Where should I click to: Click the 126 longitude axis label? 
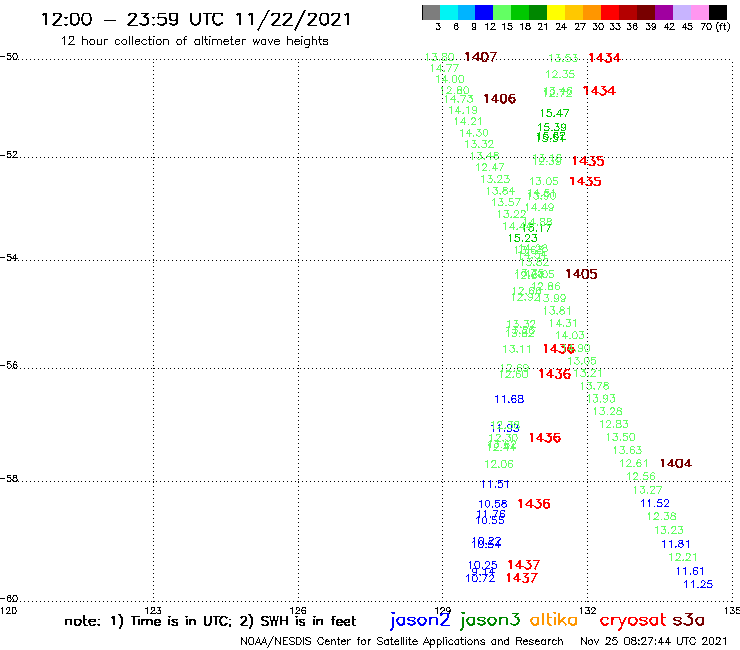point(298,610)
